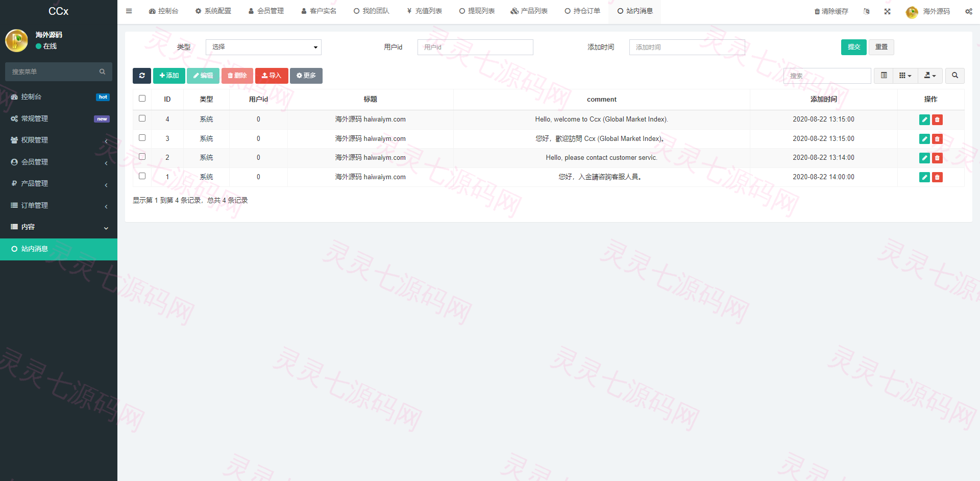This screenshot has width=980, height=481.
Task: Switch to 充值列表 top tab
Action: coord(425,11)
